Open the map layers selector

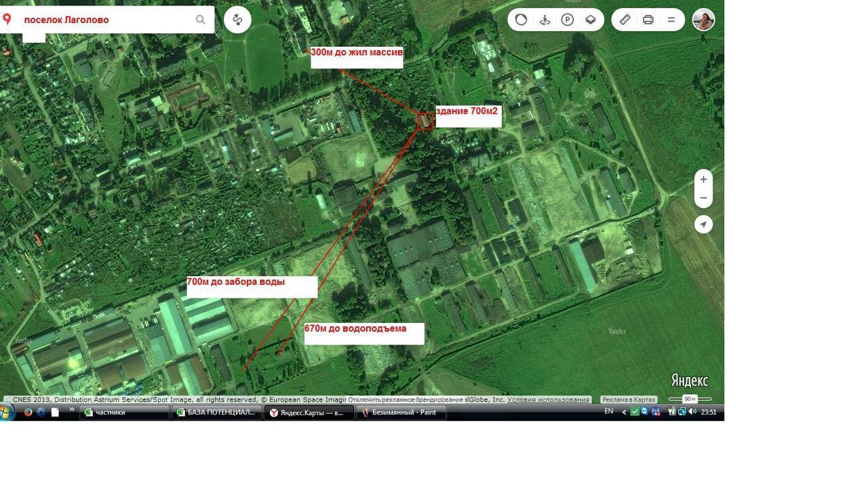[591, 20]
